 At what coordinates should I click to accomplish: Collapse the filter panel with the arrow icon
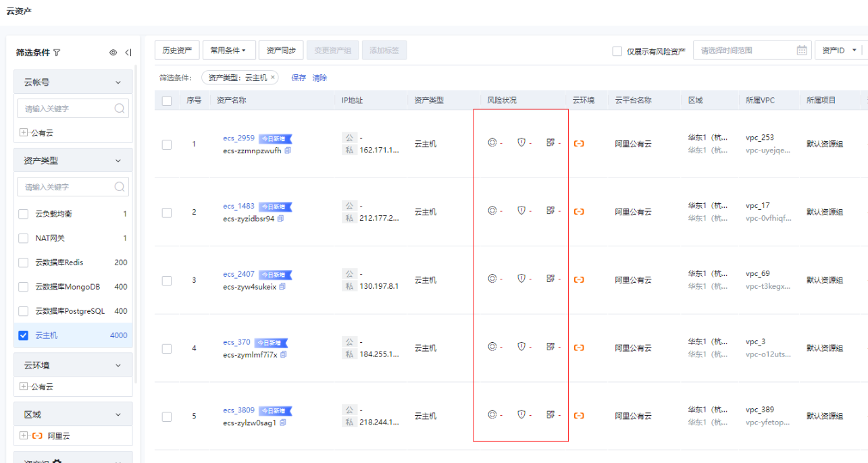pos(128,53)
